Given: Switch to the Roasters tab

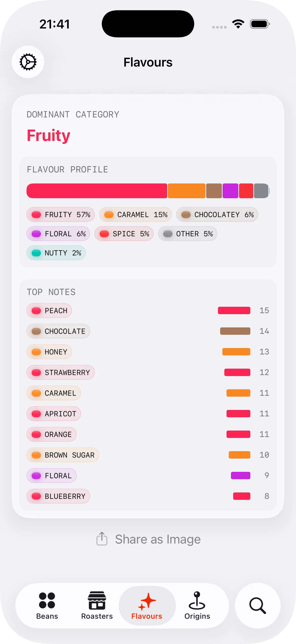Looking at the screenshot, I should tap(97, 605).
